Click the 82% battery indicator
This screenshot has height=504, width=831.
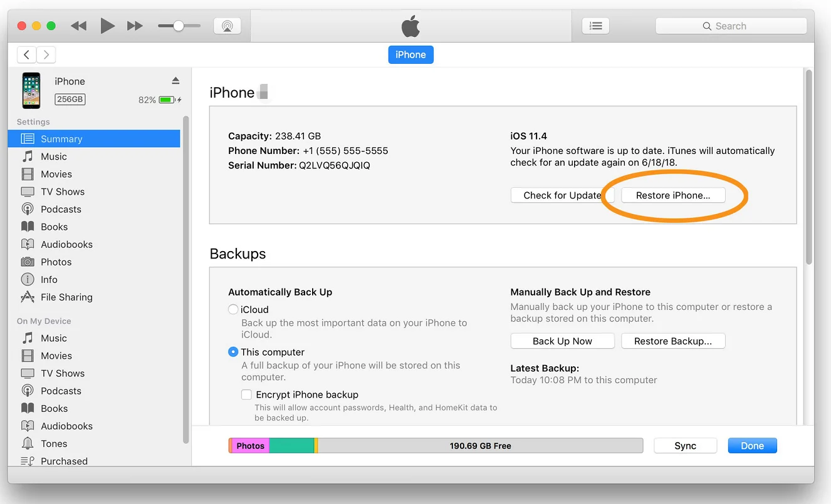[x=160, y=100]
